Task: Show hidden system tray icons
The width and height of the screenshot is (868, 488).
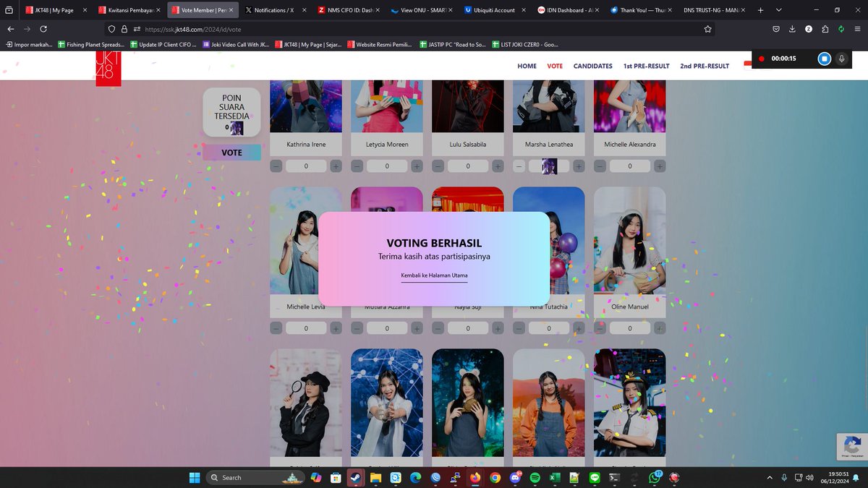Action: (x=769, y=477)
